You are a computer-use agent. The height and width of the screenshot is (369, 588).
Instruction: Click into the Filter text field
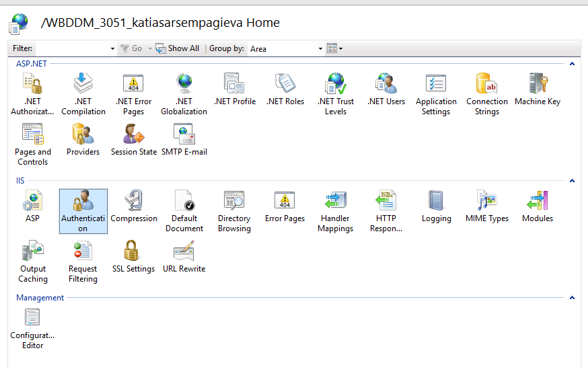71,48
